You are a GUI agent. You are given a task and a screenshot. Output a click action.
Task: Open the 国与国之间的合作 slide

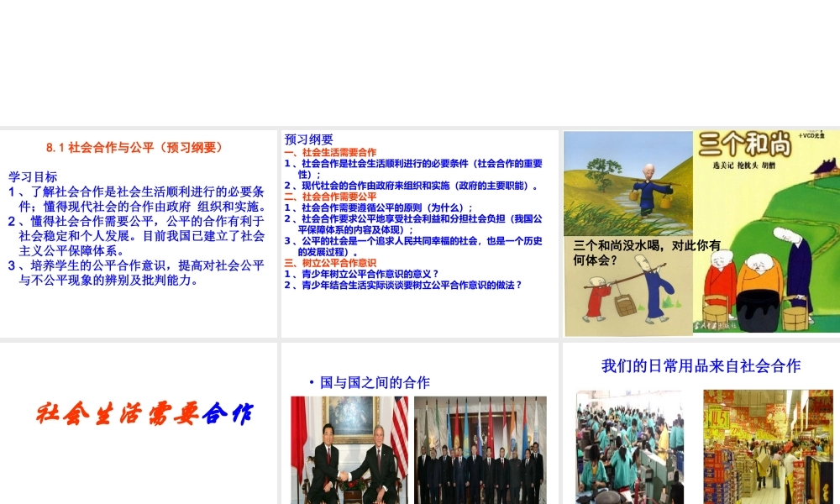tap(419, 423)
